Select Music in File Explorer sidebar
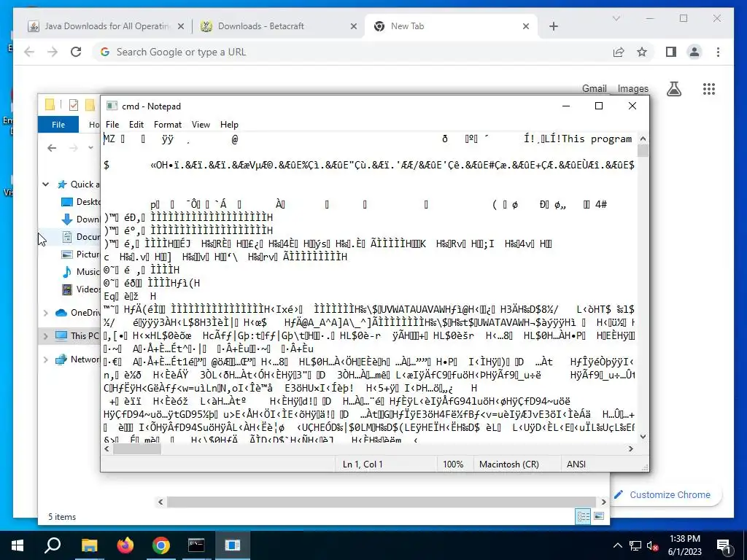747x560 pixels. [x=82, y=272]
